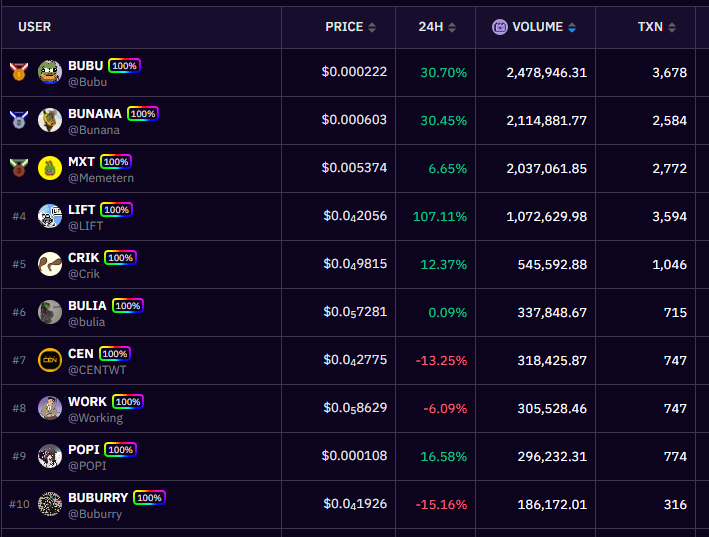Screen dimensions: 709x537
Task: Click the LIFT token avatar icon
Action: [50, 216]
